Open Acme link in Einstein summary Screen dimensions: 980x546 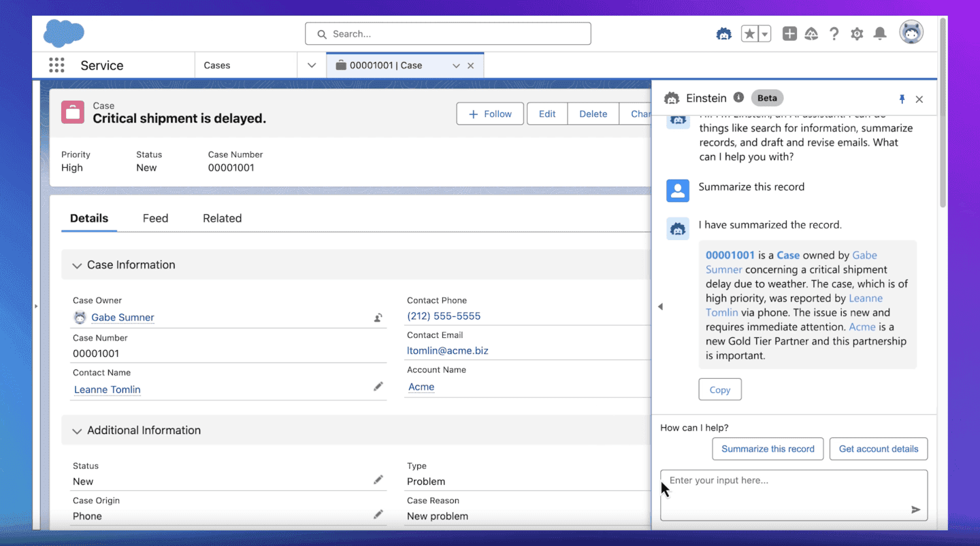click(862, 326)
